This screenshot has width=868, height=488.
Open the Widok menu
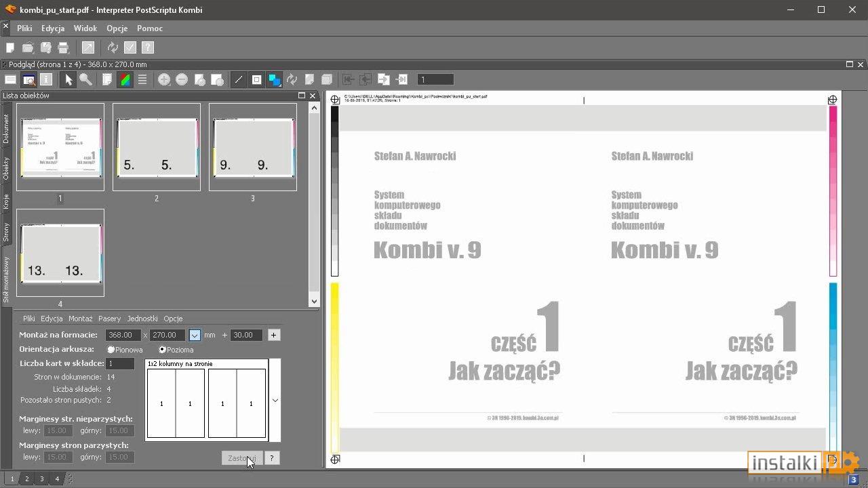pos(85,28)
